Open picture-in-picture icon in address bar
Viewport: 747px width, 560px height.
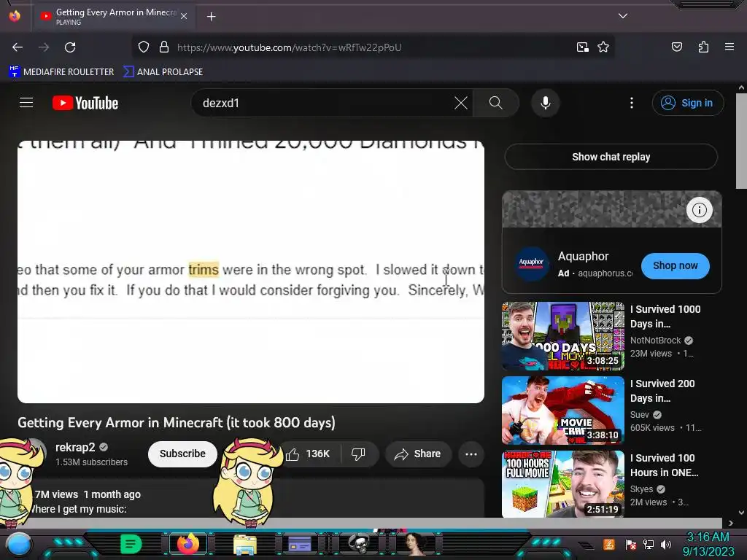(583, 47)
